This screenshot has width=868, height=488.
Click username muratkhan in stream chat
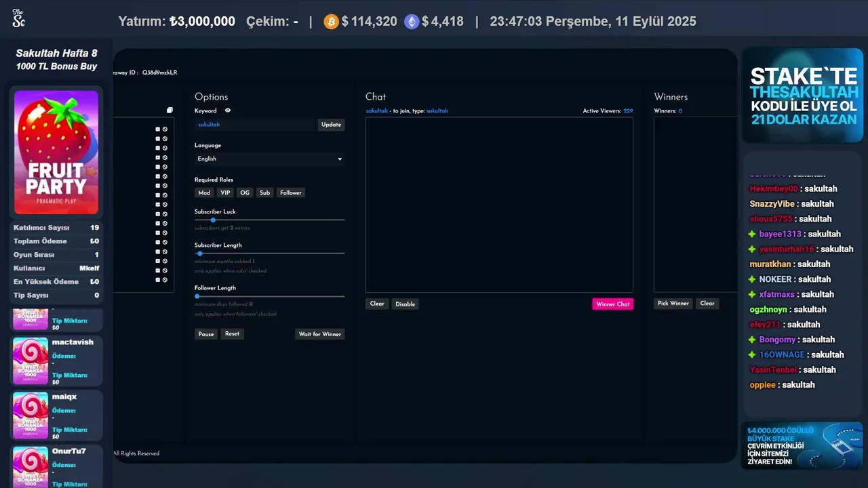click(x=770, y=264)
